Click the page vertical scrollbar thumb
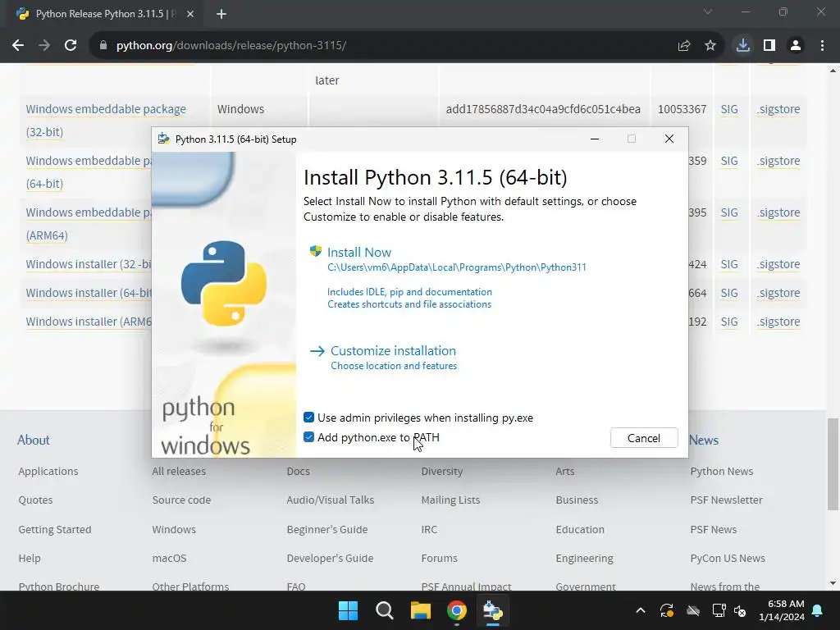This screenshot has width=840, height=630. point(833,464)
